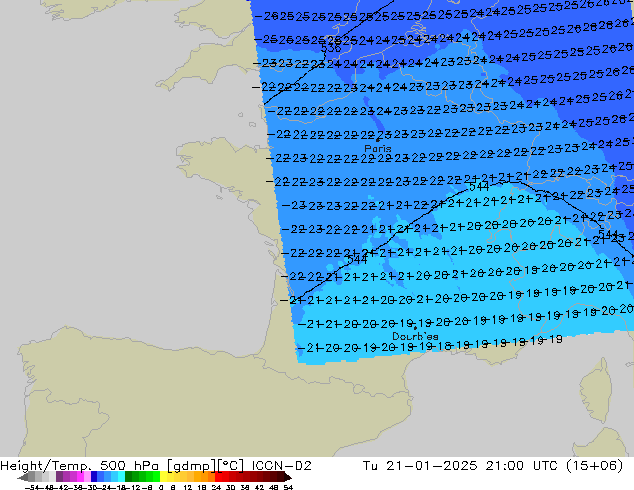Image resolution: width=634 pixels, height=490 pixels.
Task: Click the 544 label near Dourbies' western contour
Action: tap(357, 259)
